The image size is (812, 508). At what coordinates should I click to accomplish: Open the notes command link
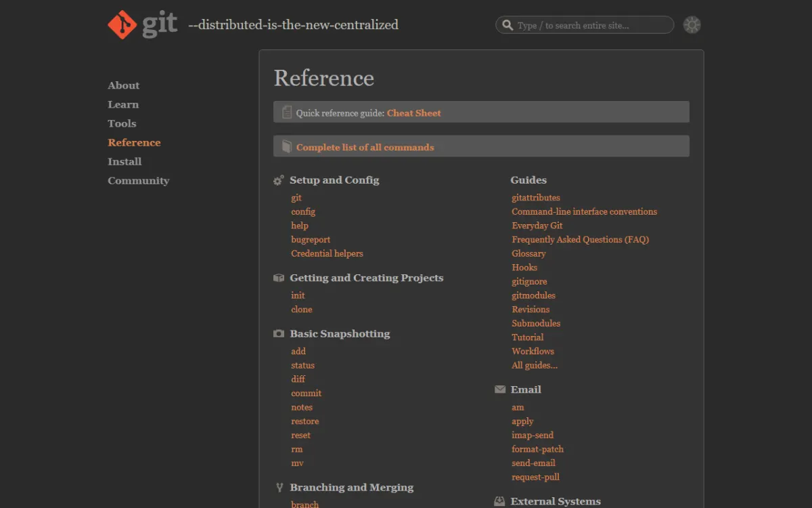click(302, 407)
